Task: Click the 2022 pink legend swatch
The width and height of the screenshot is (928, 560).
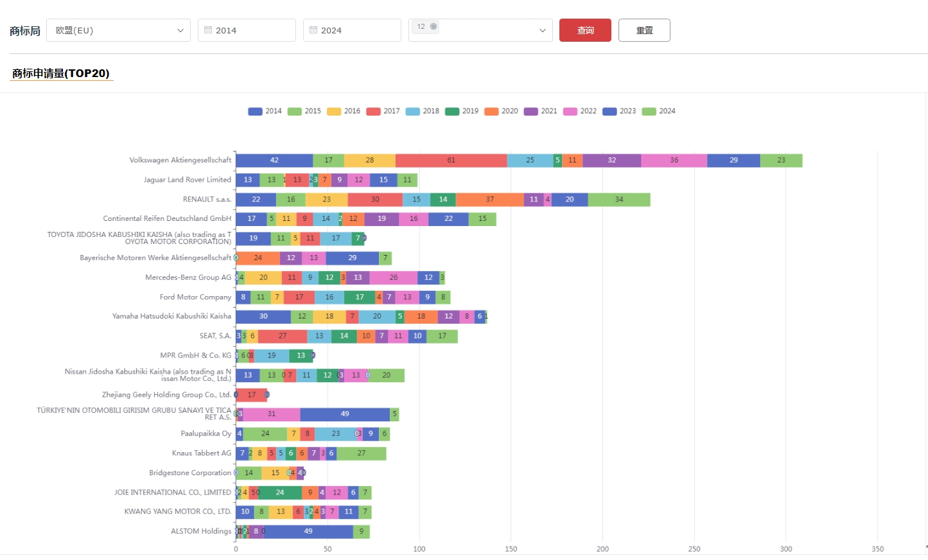Action: coord(570,111)
